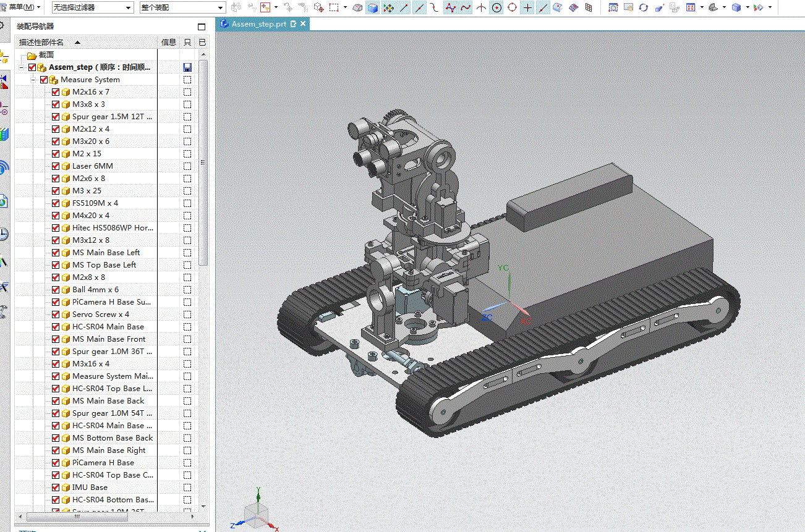Collapse the Assem_step tree node

point(21,67)
